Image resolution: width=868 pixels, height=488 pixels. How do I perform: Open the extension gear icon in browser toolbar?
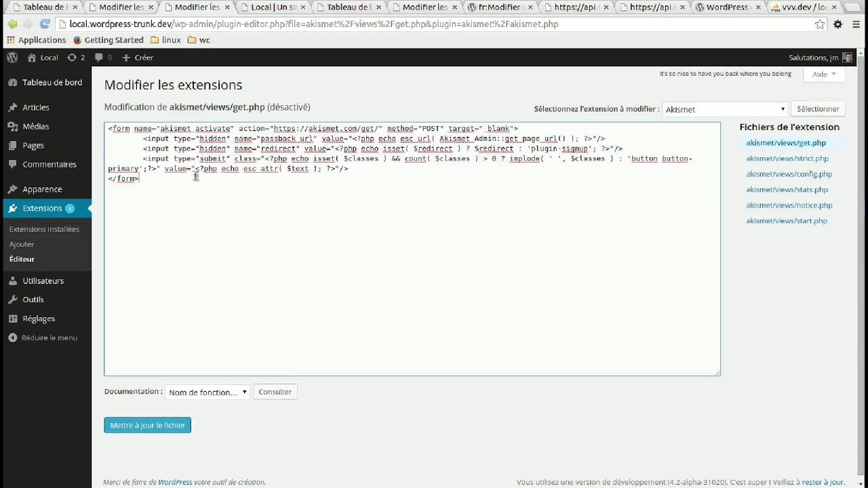(x=837, y=24)
